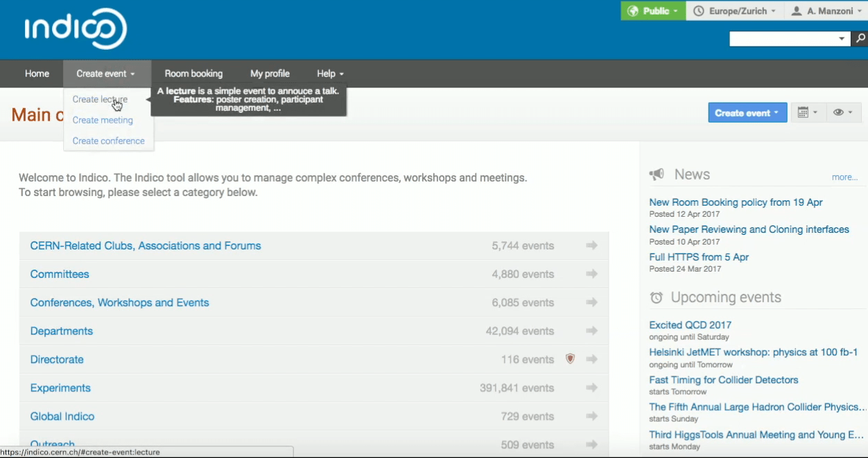
Task: Expand the blue Create event dropdown
Action: tap(747, 112)
